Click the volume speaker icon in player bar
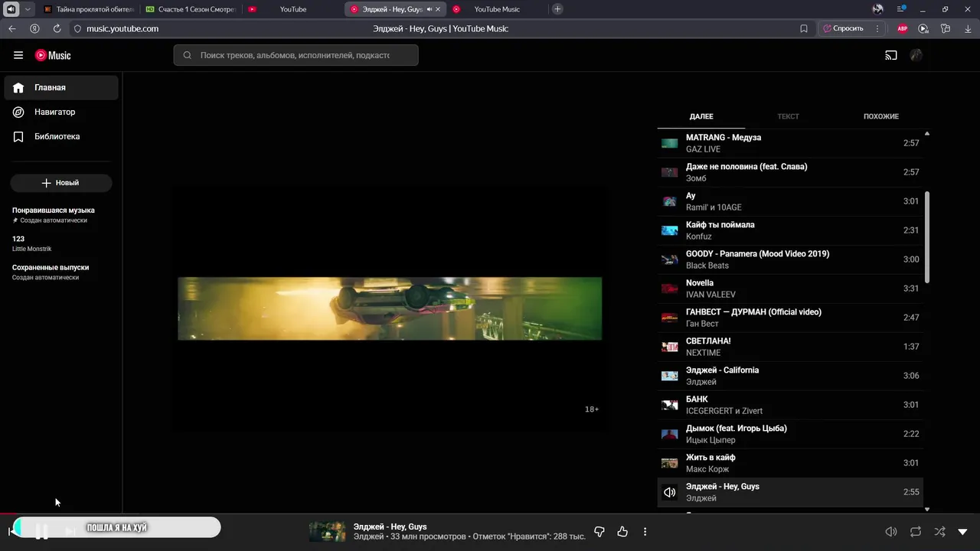980x551 pixels. coord(891,532)
